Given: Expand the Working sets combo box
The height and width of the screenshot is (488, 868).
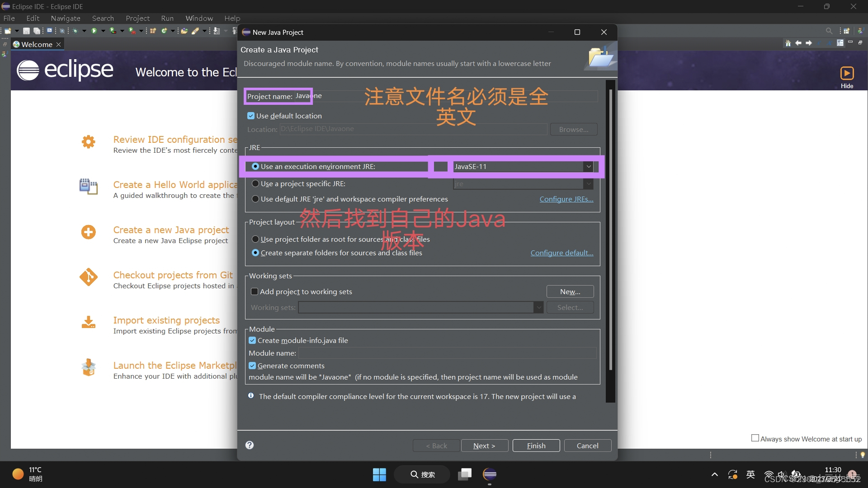Looking at the screenshot, I should [x=538, y=307].
